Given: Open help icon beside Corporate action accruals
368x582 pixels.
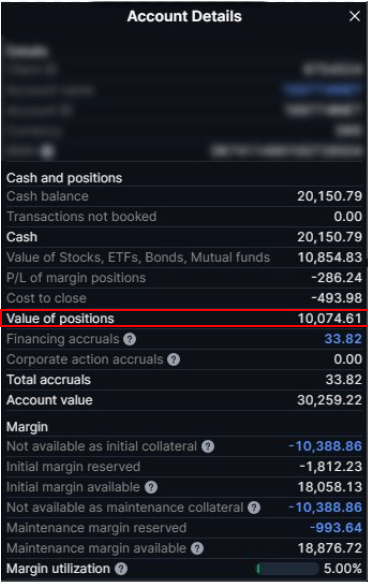Looking at the screenshot, I should pos(173,359).
